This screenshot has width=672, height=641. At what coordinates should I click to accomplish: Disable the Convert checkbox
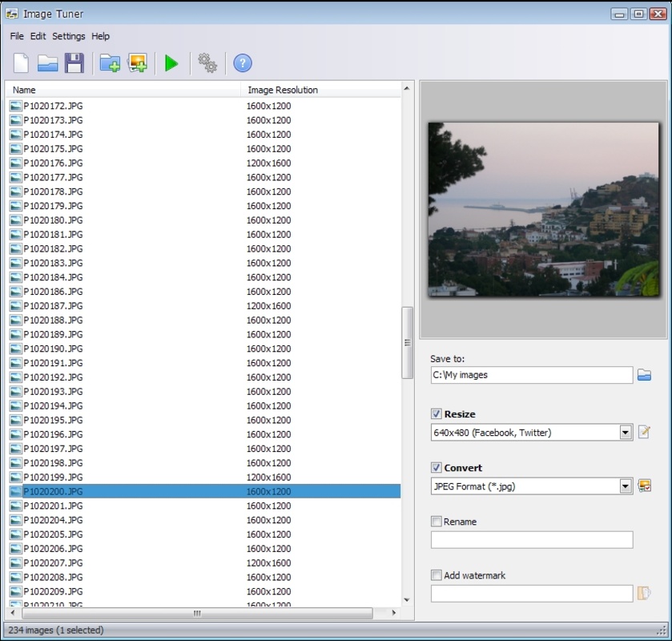[437, 468]
